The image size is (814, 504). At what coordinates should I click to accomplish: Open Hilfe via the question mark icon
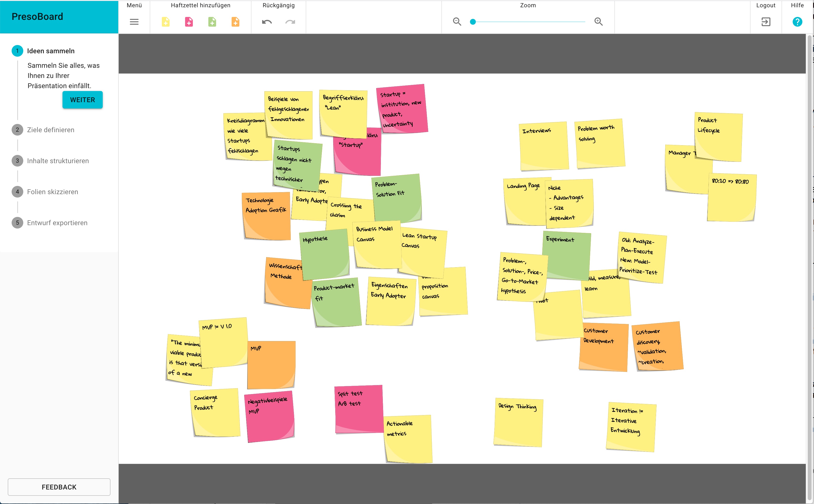797,22
